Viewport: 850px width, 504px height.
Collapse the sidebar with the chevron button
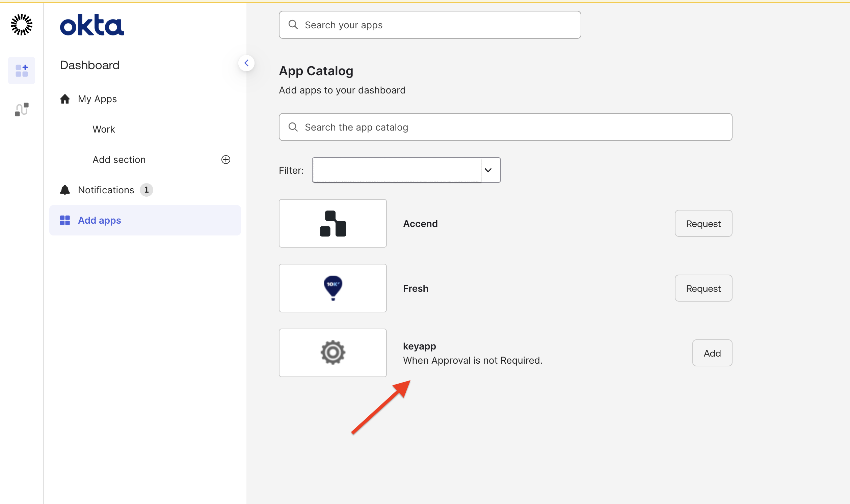tap(246, 63)
